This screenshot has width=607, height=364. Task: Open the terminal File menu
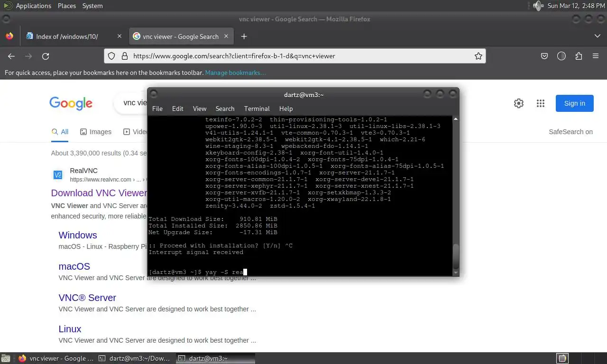[157, 109]
